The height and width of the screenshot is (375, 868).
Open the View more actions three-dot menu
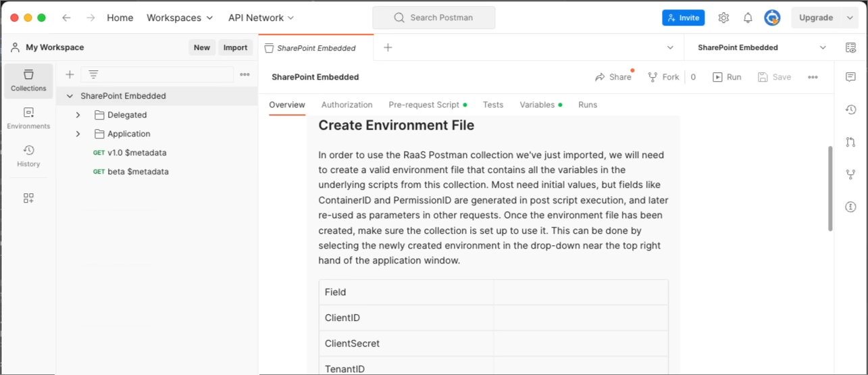tap(813, 77)
